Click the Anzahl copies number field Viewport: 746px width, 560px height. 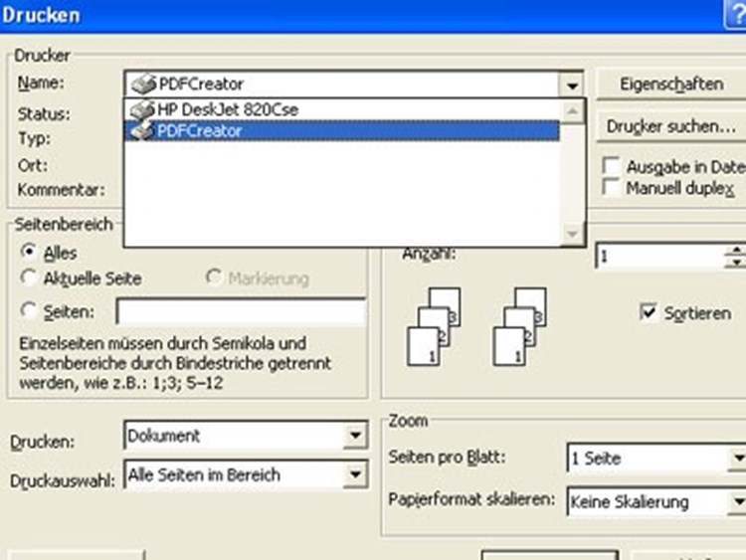659,257
